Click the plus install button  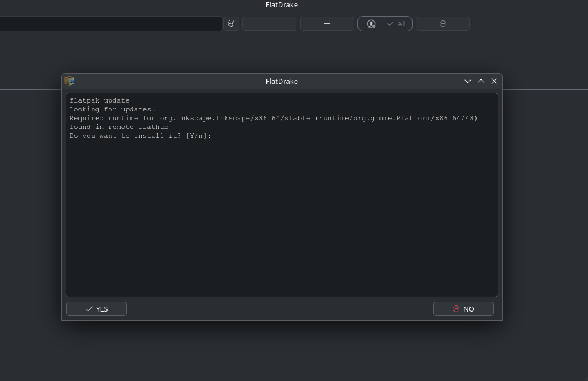click(x=269, y=24)
